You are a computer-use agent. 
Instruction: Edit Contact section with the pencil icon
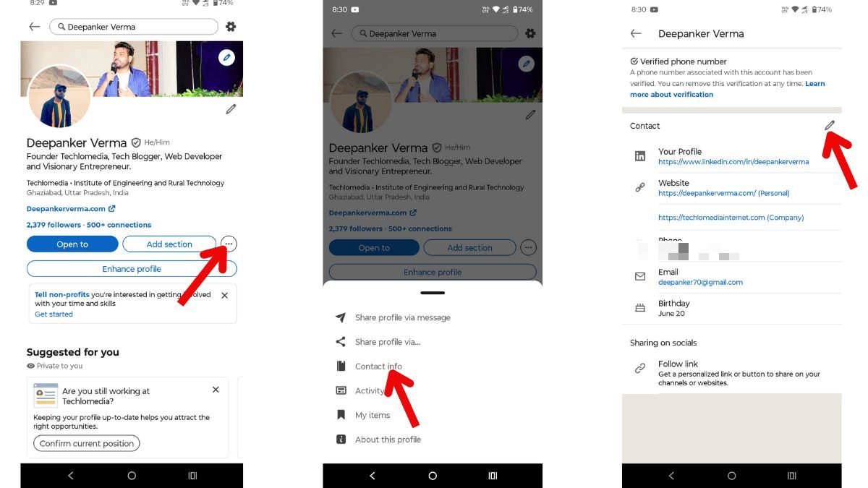coord(829,126)
